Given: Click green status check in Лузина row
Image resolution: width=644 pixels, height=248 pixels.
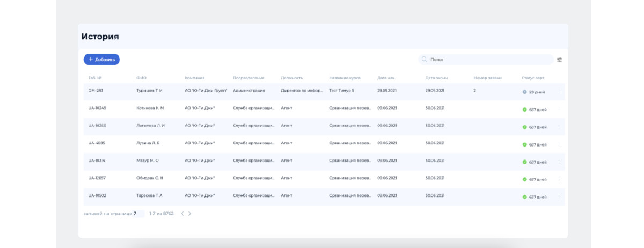Looking at the screenshot, I should tap(524, 144).
